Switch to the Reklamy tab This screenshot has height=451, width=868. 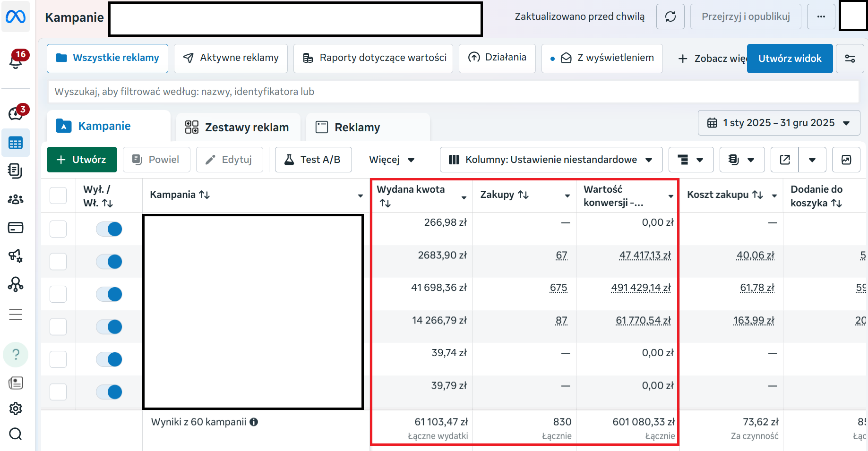pos(348,127)
